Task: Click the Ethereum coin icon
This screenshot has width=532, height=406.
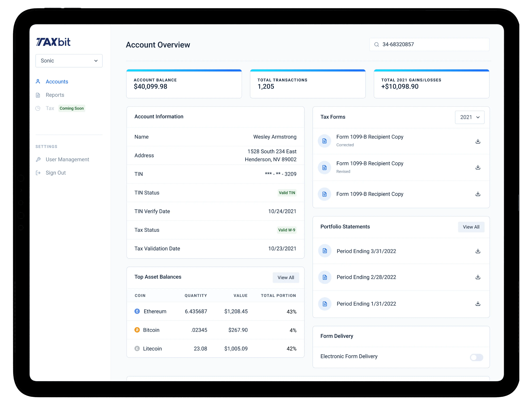Action: pos(137,311)
